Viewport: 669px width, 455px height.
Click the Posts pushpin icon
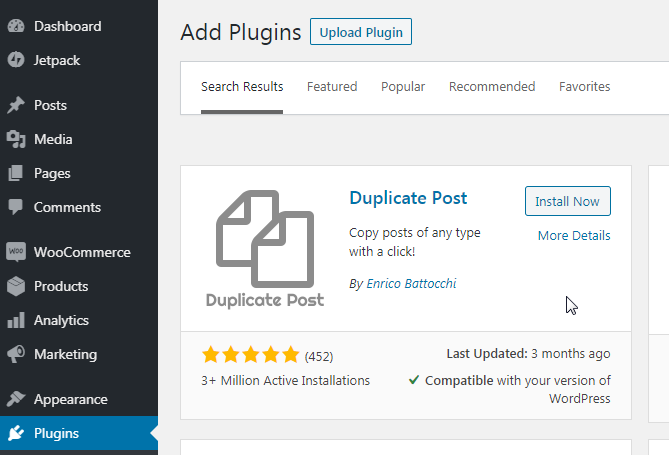pyautogui.click(x=15, y=105)
